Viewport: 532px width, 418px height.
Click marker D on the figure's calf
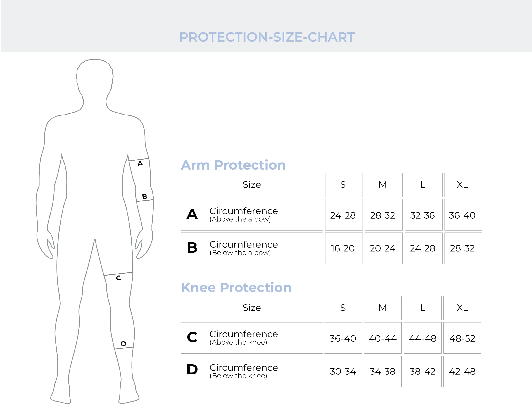coord(124,344)
